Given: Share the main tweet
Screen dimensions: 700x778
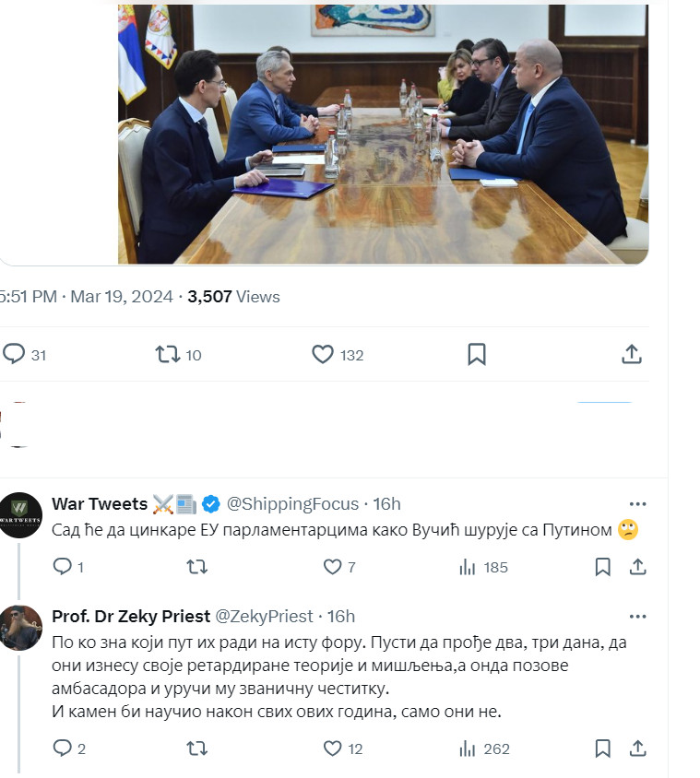Looking at the screenshot, I should [631, 354].
